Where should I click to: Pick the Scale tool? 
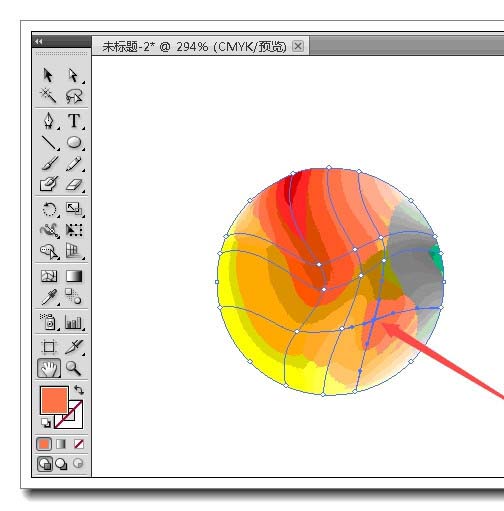coord(74,209)
